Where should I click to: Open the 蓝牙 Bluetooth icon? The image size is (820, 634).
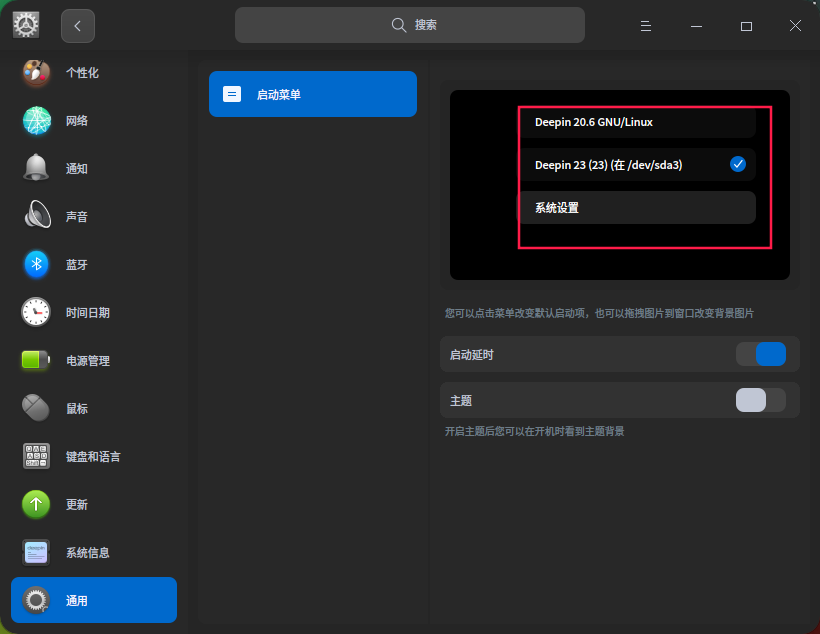(37, 264)
